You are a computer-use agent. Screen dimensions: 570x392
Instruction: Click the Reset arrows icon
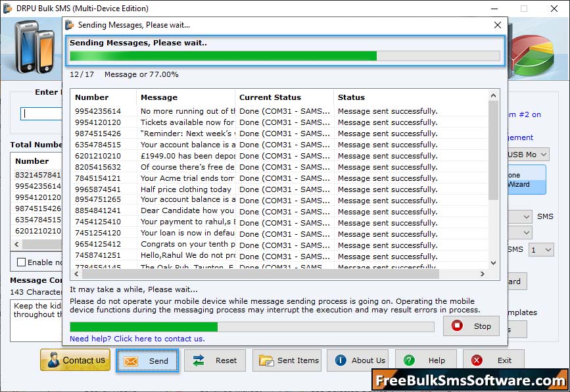199,360
